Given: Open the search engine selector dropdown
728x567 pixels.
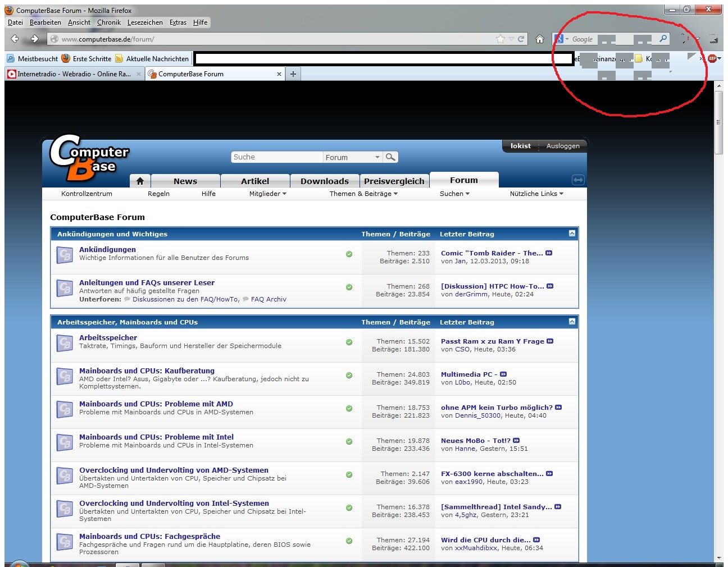Looking at the screenshot, I should click(562, 39).
